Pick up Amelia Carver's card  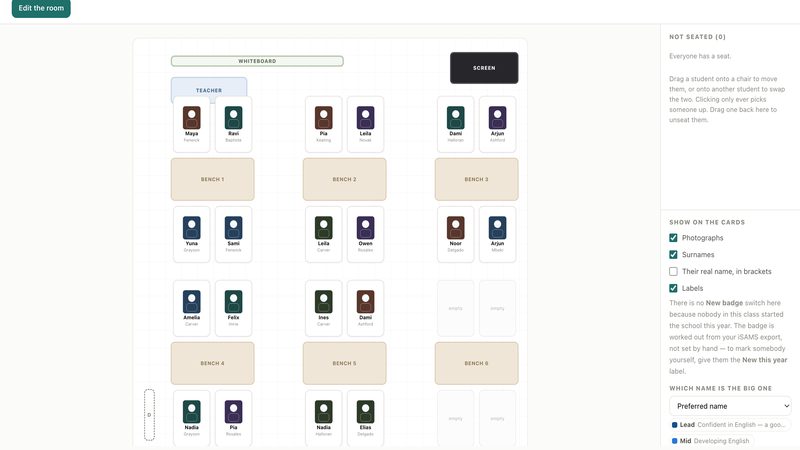pyautogui.click(x=191, y=308)
